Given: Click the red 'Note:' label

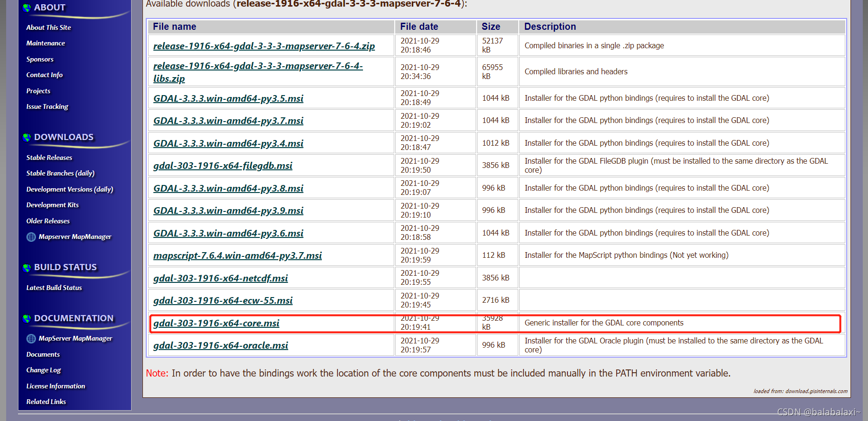Looking at the screenshot, I should 157,373.
